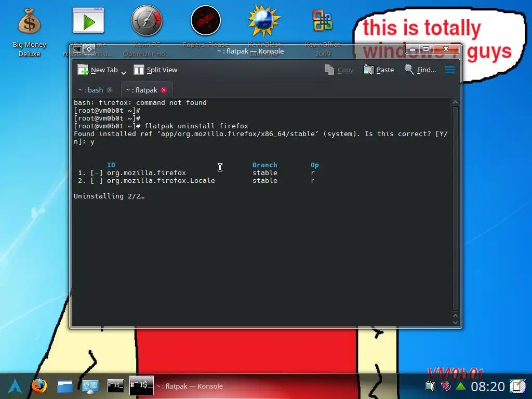Expand the New Tab dropdown arrow

(124, 73)
